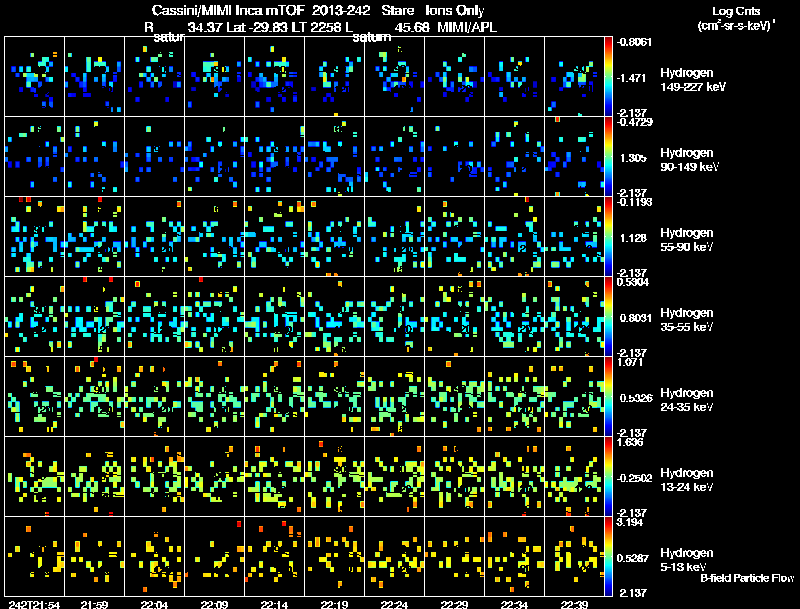Screen dimensions: 800x609
Task: Select the 'Hydrogen 35-55 keV' row label
Action: 687,320
